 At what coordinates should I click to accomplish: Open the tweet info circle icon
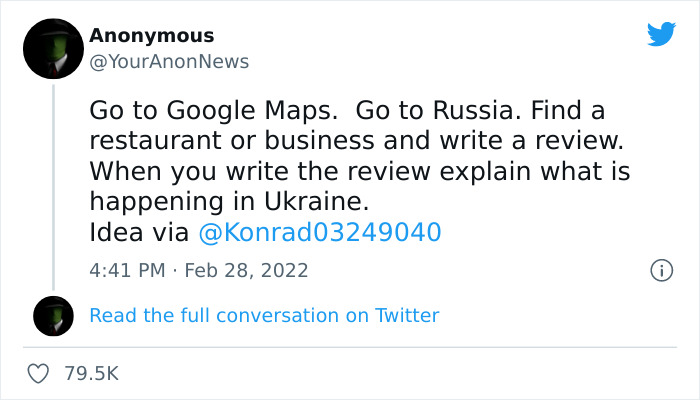tap(660, 270)
